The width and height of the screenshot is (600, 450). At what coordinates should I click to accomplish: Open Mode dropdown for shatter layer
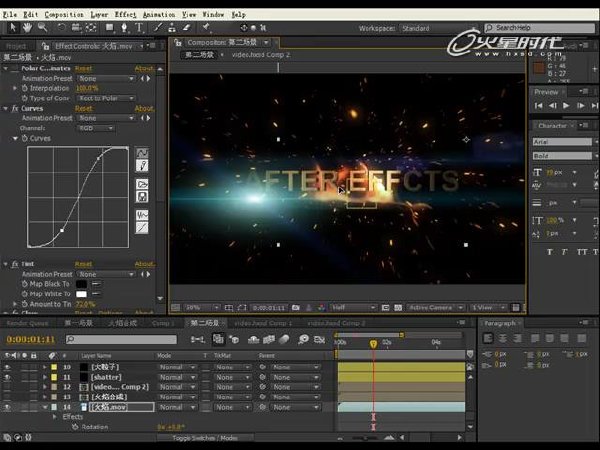coord(177,377)
